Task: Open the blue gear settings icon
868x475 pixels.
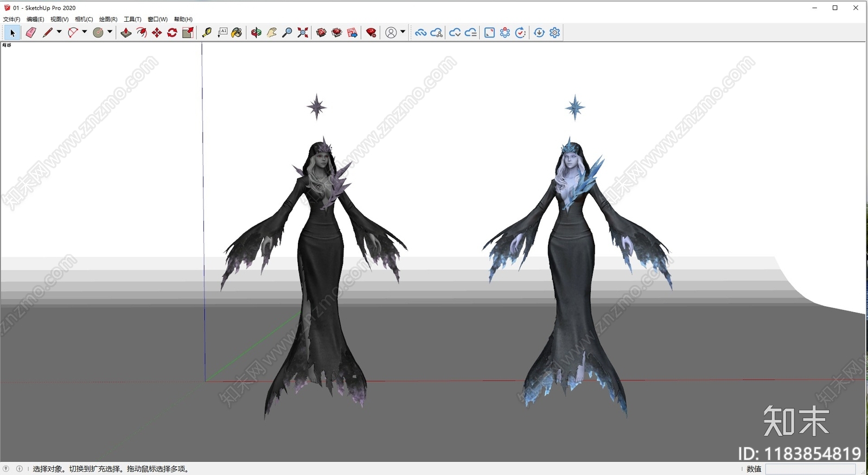Action: click(x=554, y=33)
